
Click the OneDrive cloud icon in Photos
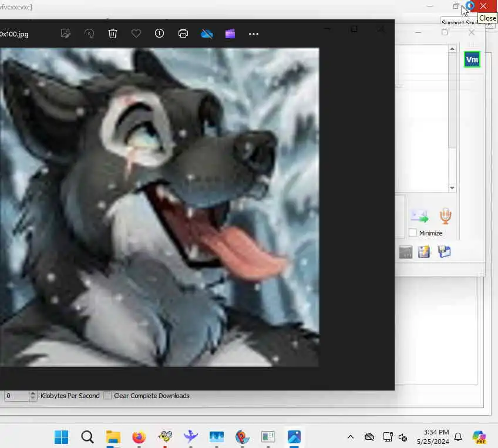[x=207, y=33]
